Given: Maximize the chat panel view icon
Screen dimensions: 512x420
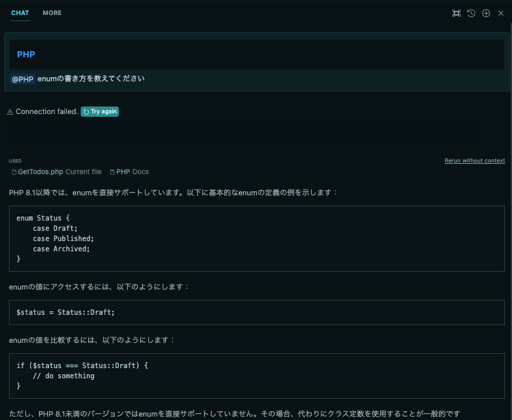Looking at the screenshot, I should [x=456, y=13].
